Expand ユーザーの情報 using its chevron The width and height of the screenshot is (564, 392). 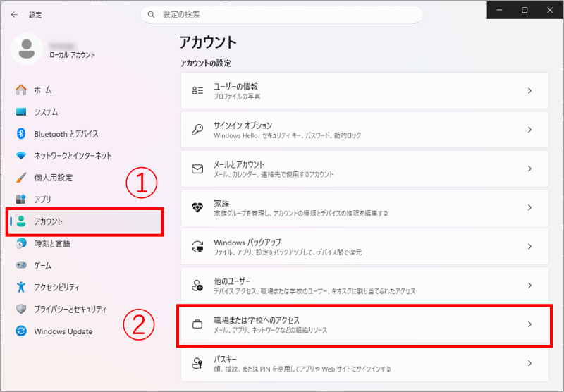pyautogui.click(x=529, y=91)
